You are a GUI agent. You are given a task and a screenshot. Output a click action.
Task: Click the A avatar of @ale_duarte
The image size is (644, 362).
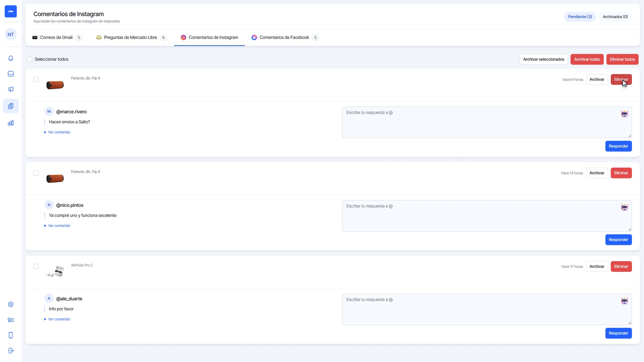point(49,299)
